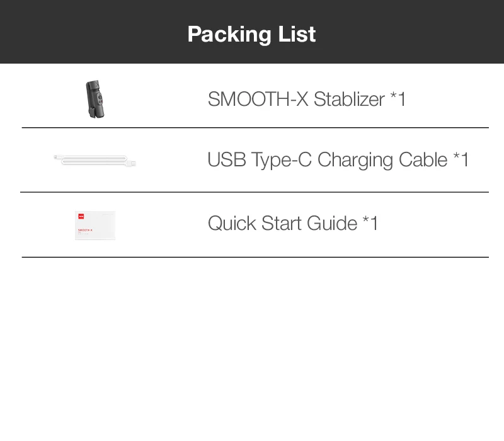Click the 'Quick Start Guide *1' label
The width and height of the screenshot is (504, 441).
pyautogui.click(x=293, y=223)
